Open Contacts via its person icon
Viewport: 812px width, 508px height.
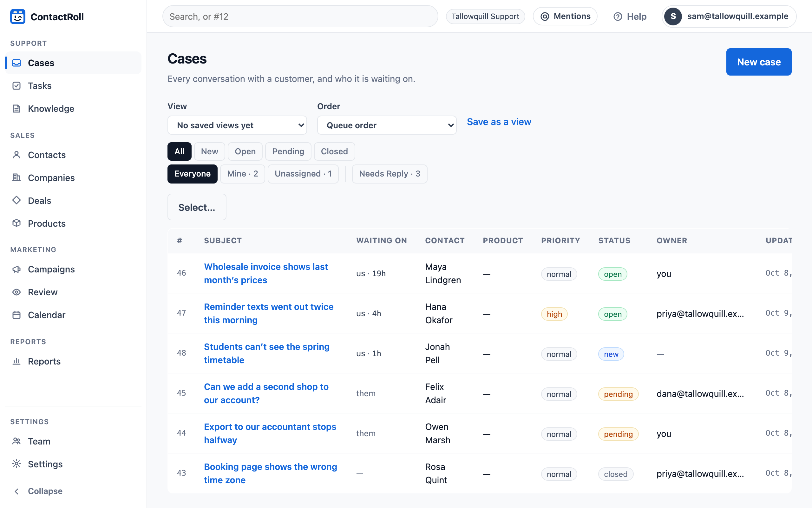tap(16, 155)
